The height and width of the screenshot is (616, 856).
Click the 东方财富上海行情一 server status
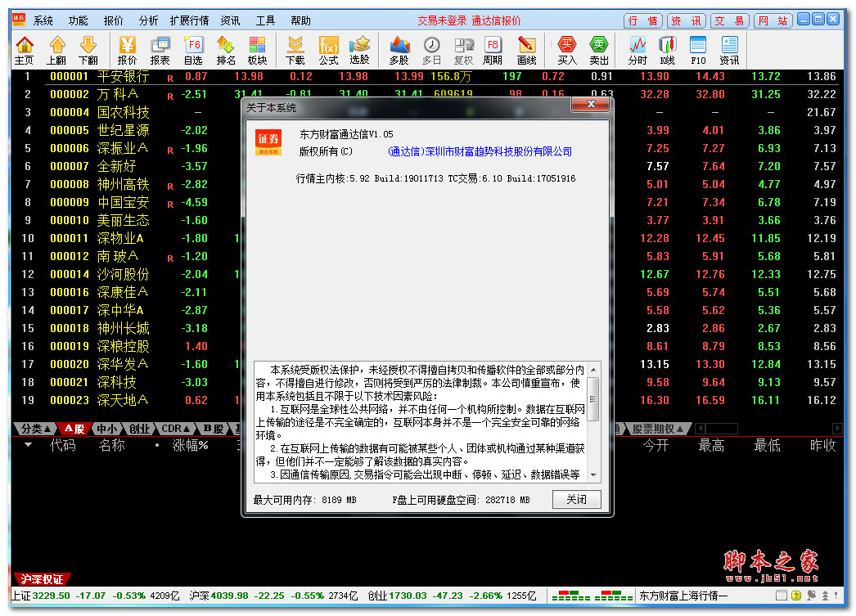[x=683, y=596]
